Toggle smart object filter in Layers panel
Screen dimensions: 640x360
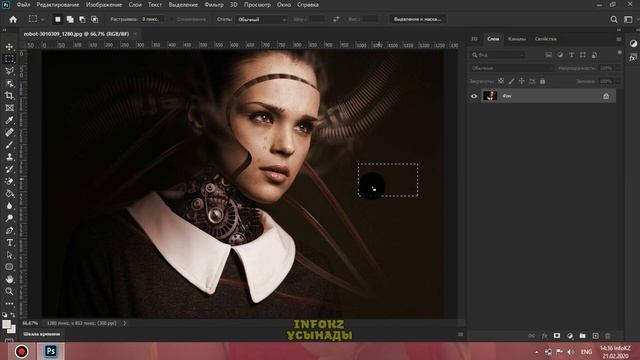[594, 55]
